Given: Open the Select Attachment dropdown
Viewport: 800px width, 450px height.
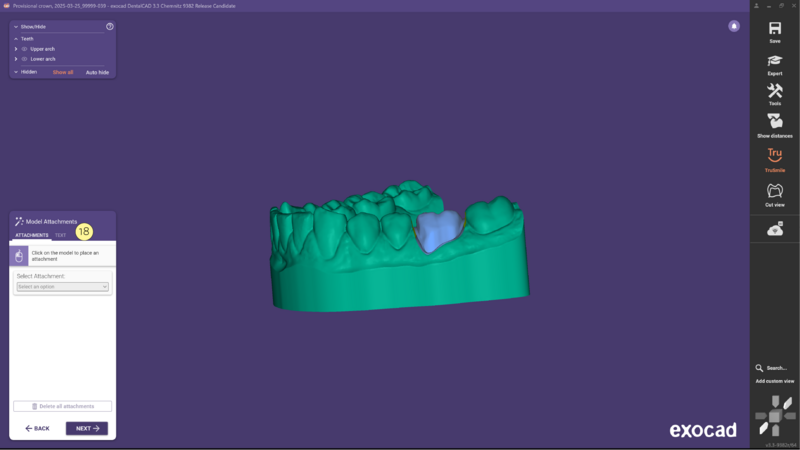Looking at the screenshot, I should tap(62, 287).
